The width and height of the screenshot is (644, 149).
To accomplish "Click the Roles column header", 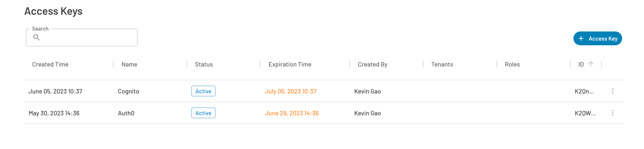I will [x=512, y=64].
